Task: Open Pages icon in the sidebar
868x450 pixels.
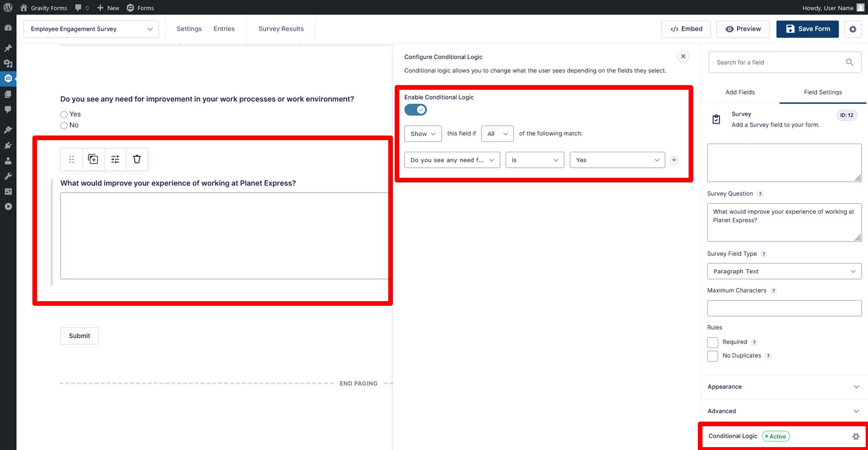Action: pos(8,94)
